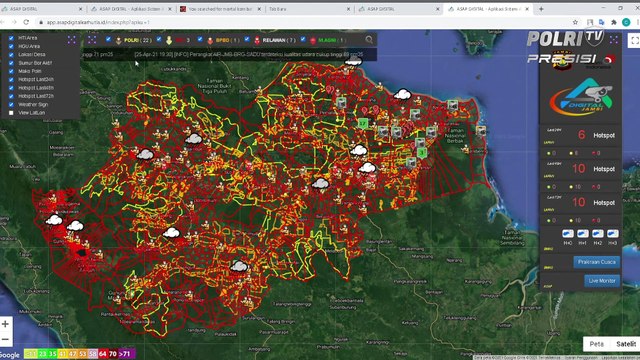
Task: Disable Hotspot Last24h layer
Action: [x=11, y=80]
